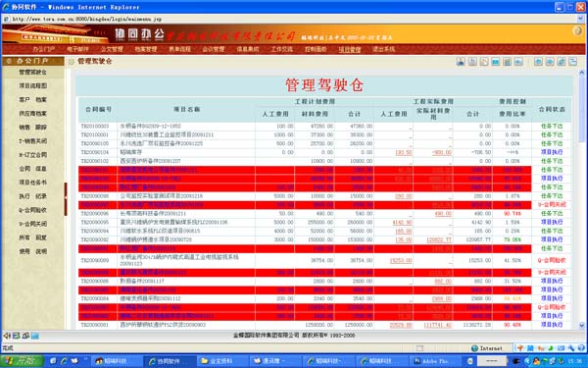Click the yellow help question mark icon

577,31
